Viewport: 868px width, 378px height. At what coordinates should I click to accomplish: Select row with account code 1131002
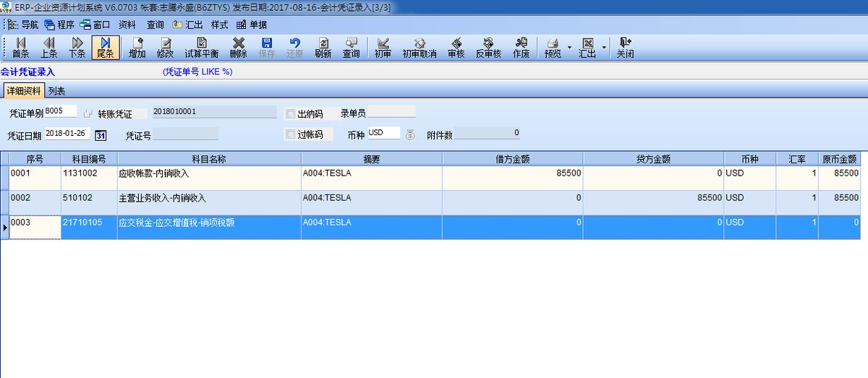(434, 178)
